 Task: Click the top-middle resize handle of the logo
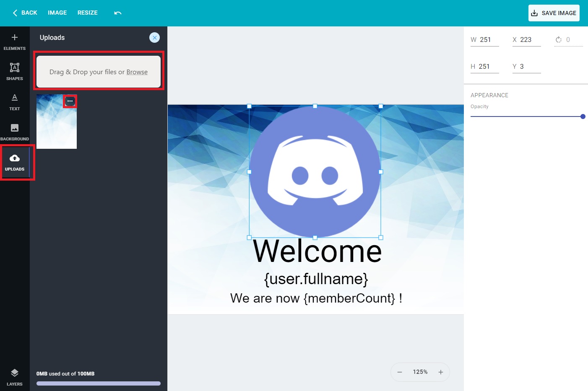click(x=315, y=106)
